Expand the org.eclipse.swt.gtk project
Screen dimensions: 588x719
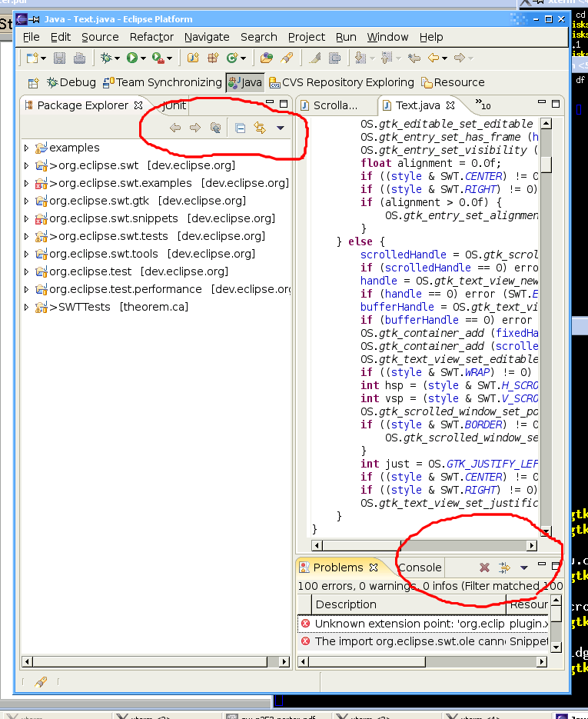coord(26,201)
